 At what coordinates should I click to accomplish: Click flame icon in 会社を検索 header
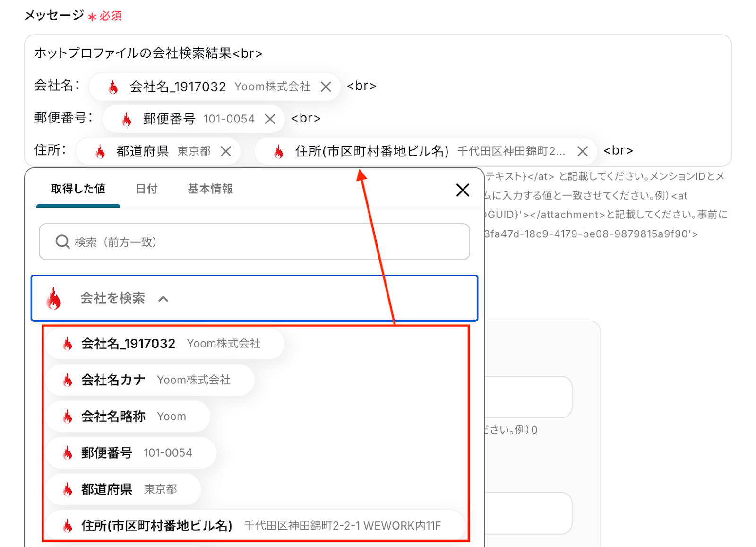[x=54, y=298]
